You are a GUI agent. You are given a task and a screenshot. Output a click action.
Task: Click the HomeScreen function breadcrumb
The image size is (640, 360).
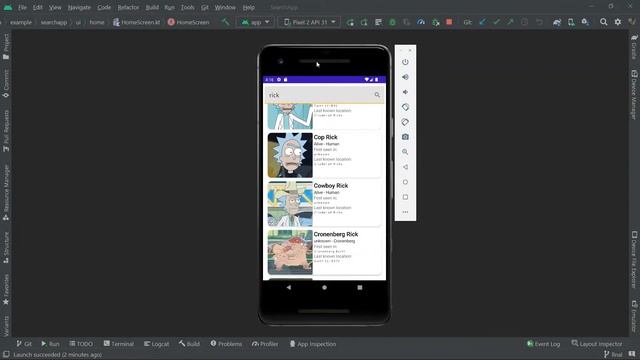click(x=189, y=22)
